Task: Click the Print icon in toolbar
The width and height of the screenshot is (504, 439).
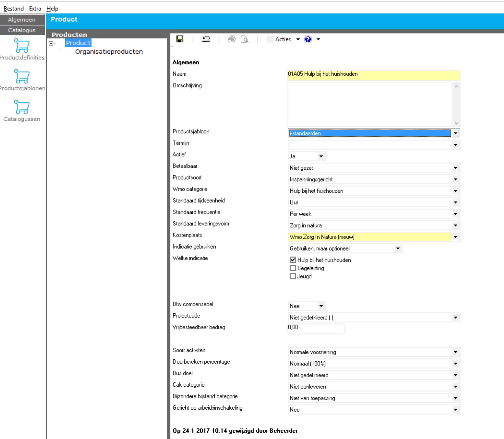Action: click(x=231, y=39)
